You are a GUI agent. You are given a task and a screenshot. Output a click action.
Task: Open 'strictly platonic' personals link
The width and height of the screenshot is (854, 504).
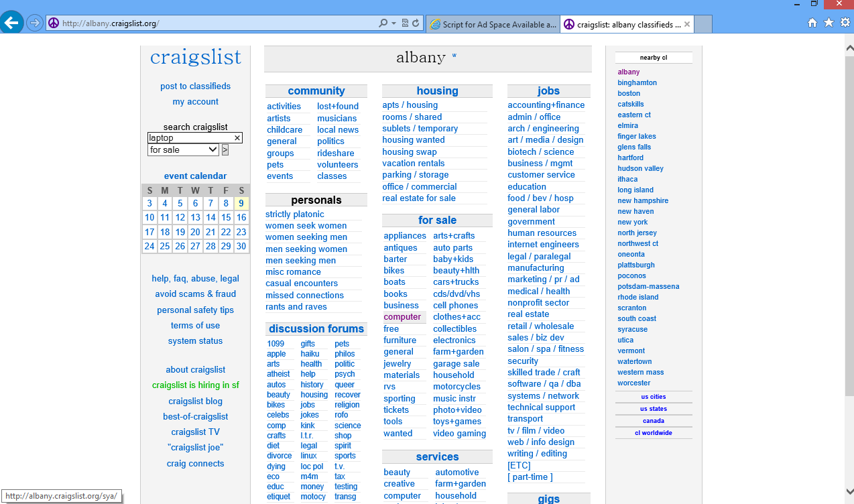pyautogui.click(x=295, y=214)
